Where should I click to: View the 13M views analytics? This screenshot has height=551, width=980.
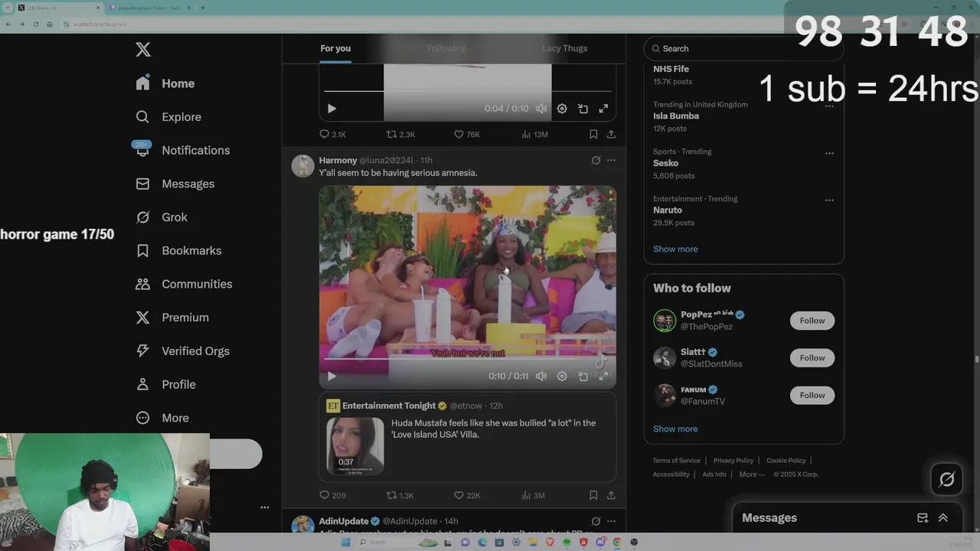[x=534, y=134]
